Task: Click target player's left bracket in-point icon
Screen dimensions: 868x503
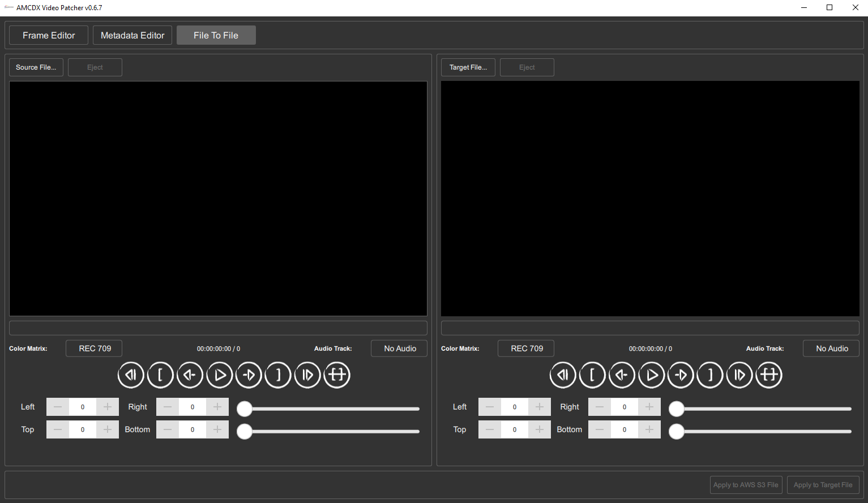Action: [x=592, y=375]
